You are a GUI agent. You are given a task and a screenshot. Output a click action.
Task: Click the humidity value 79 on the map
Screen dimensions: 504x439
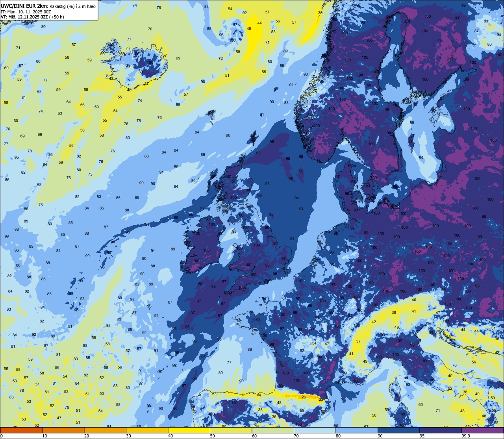pyautogui.click(x=67, y=408)
